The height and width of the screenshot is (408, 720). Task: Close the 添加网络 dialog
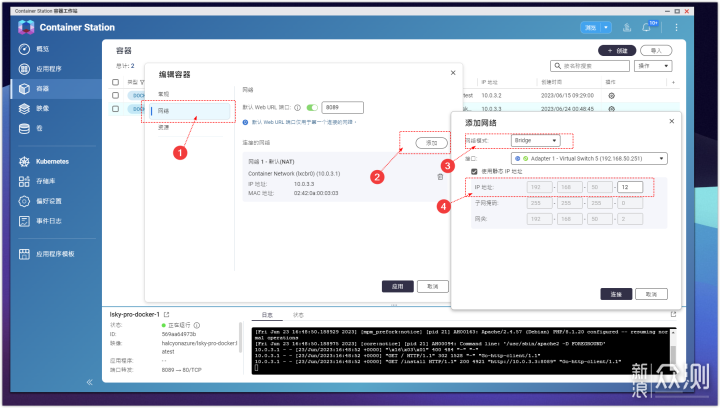pos(672,121)
